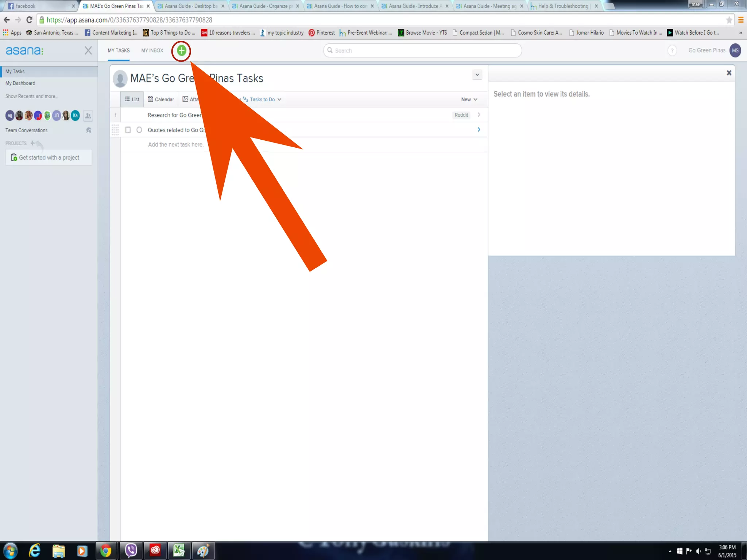Close the task details pane
The height and width of the screenshot is (560, 747).
[729, 73]
